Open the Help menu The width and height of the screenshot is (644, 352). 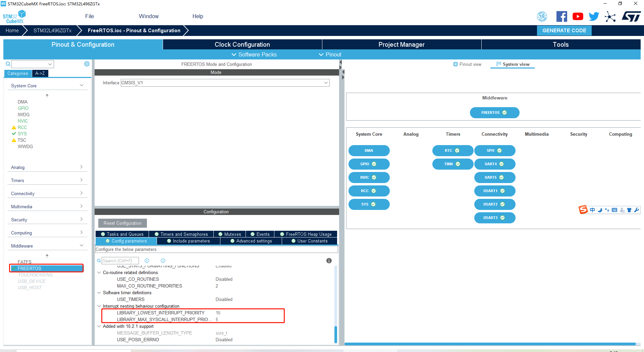(x=198, y=16)
